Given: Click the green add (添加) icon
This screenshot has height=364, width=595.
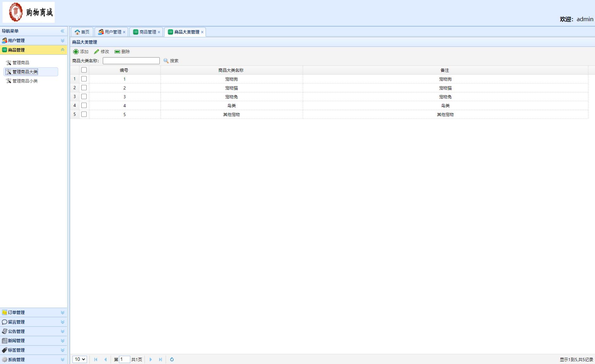Looking at the screenshot, I should tap(76, 52).
